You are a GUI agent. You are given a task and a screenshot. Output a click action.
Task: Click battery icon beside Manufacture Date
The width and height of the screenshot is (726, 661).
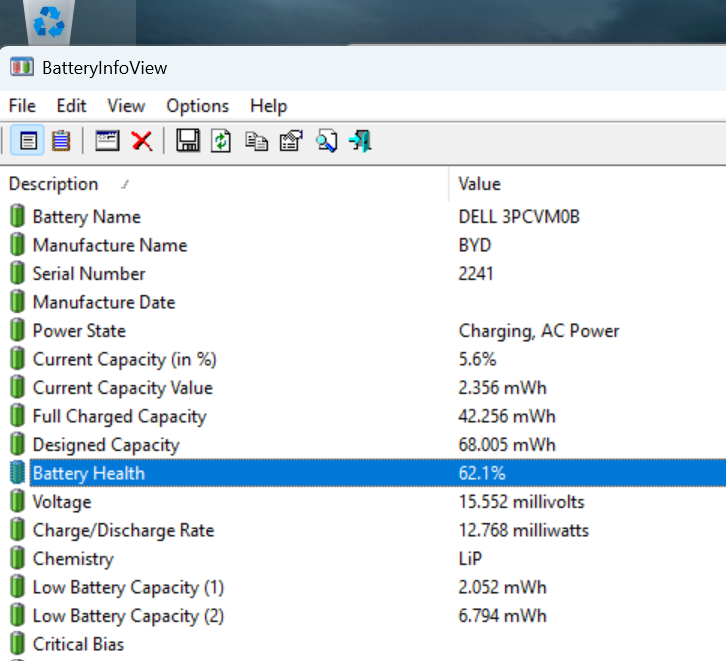point(17,302)
